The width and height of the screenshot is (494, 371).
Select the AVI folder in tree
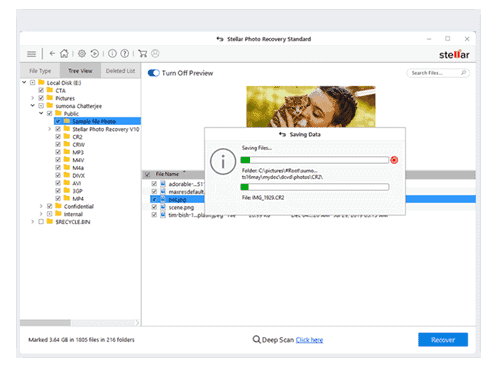coord(77,183)
